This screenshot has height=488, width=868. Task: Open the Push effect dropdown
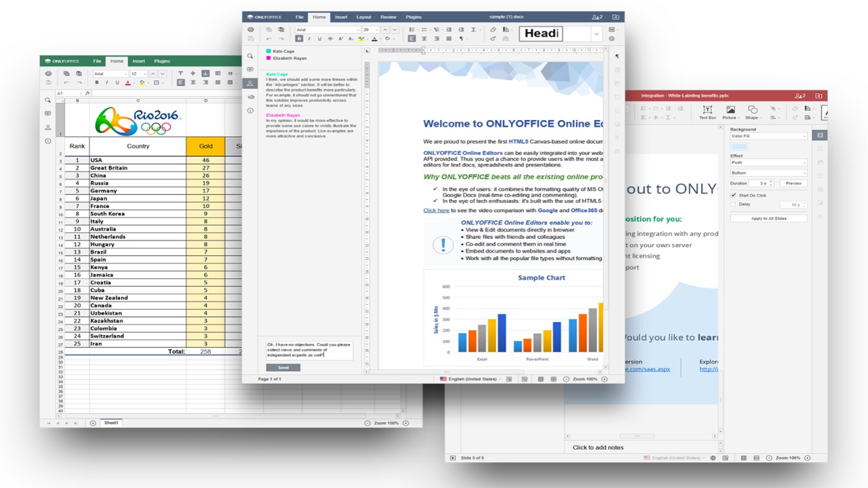[x=768, y=163]
